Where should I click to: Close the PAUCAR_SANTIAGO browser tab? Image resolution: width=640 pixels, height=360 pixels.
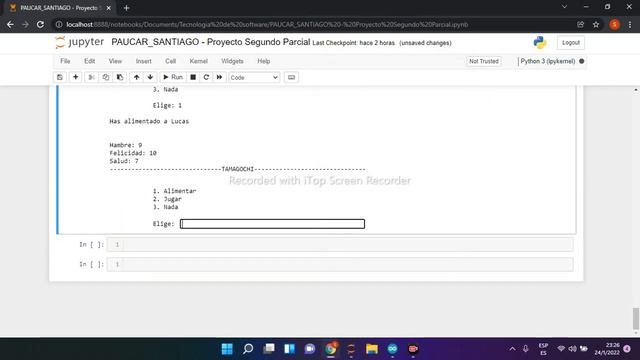click(x=109, y=8)
